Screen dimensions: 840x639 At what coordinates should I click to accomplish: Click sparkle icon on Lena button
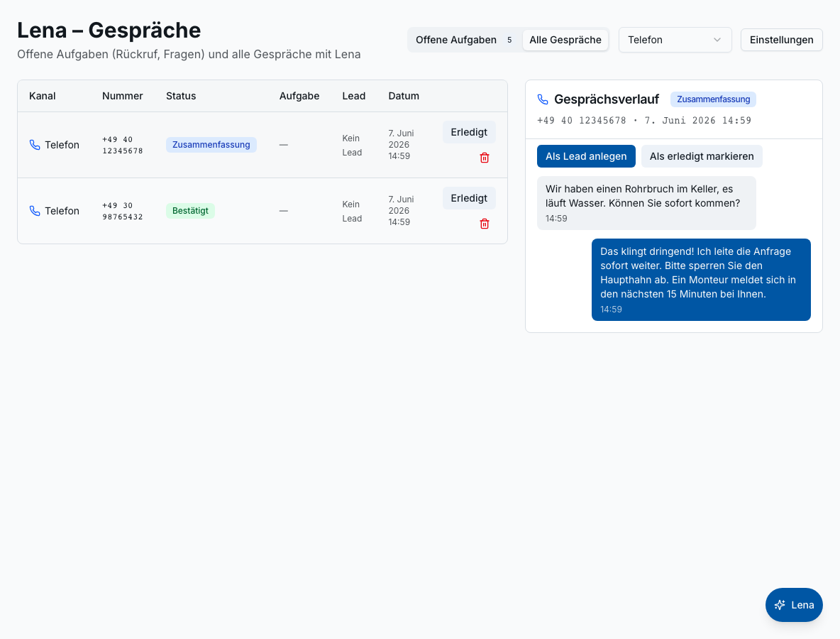780,605
